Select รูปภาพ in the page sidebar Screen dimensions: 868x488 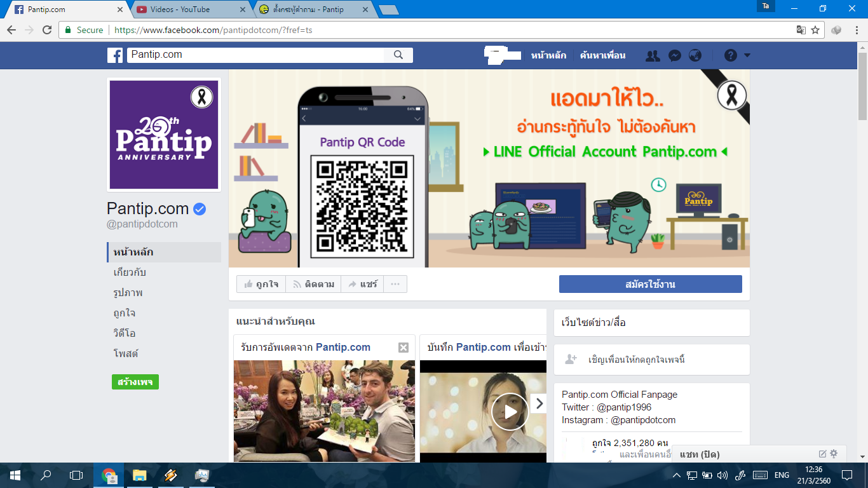tap(128, 293)
